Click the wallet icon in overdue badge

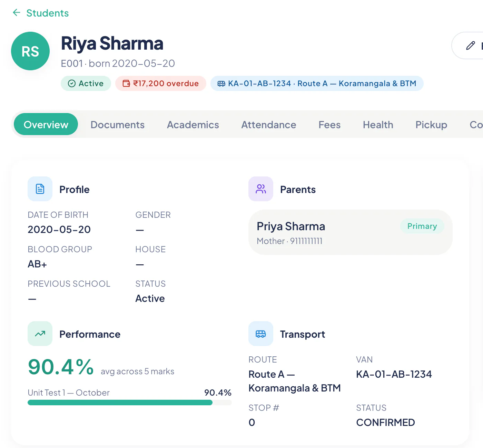pyautogui.click(x=126, y=83)
